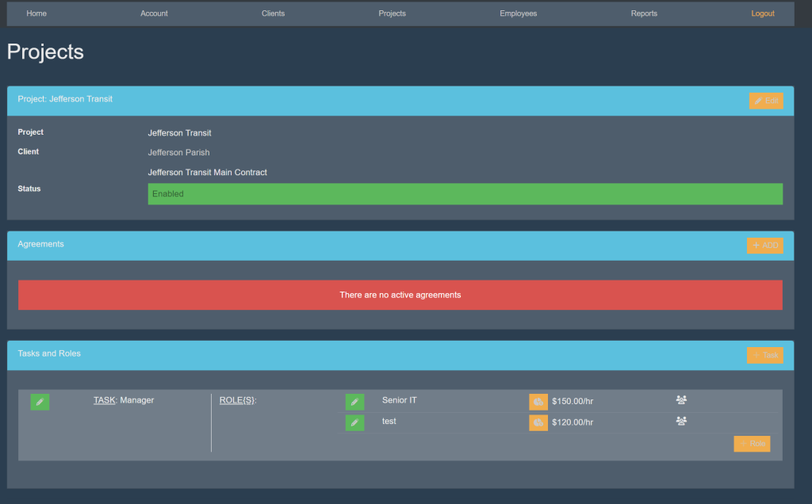This screenshot has height=504, width=812.
Task: Open rate icon for $120.00/hr test role
Action: click(538, 422)
